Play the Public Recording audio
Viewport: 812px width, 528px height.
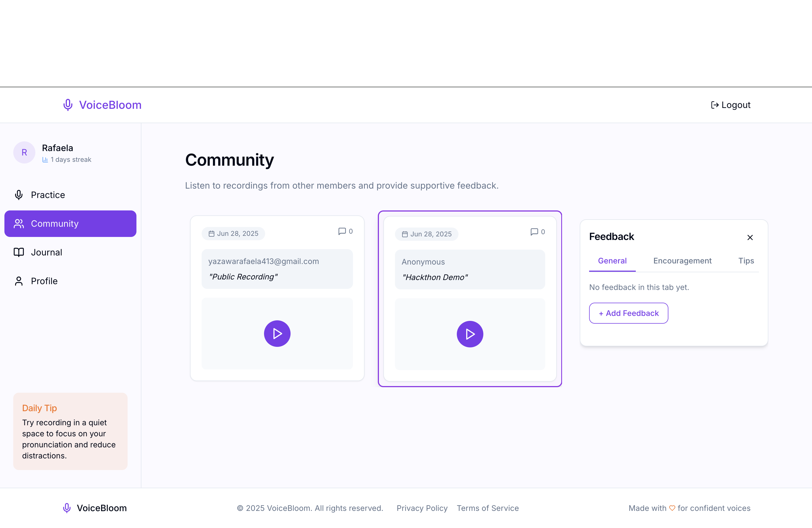(277, 333)
